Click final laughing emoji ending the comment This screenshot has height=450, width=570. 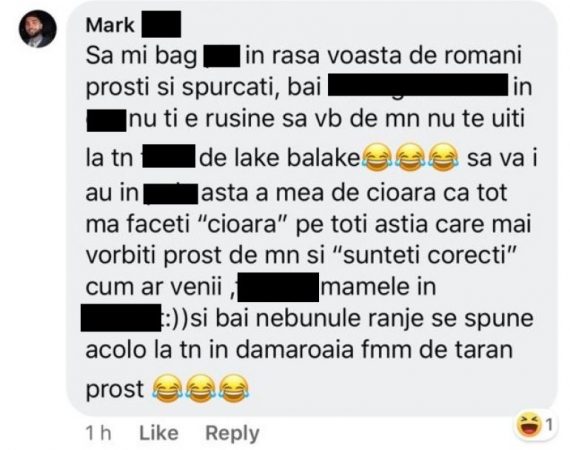(x=234, y=389)
